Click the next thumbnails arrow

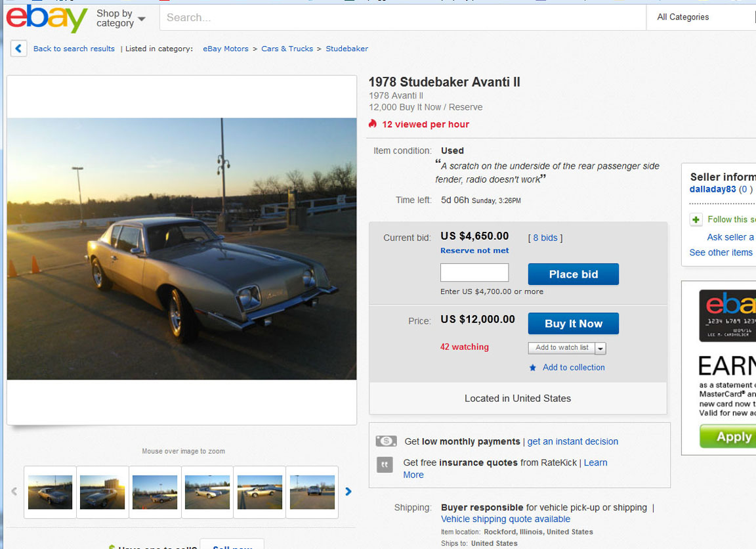click(x=348, y=491)
